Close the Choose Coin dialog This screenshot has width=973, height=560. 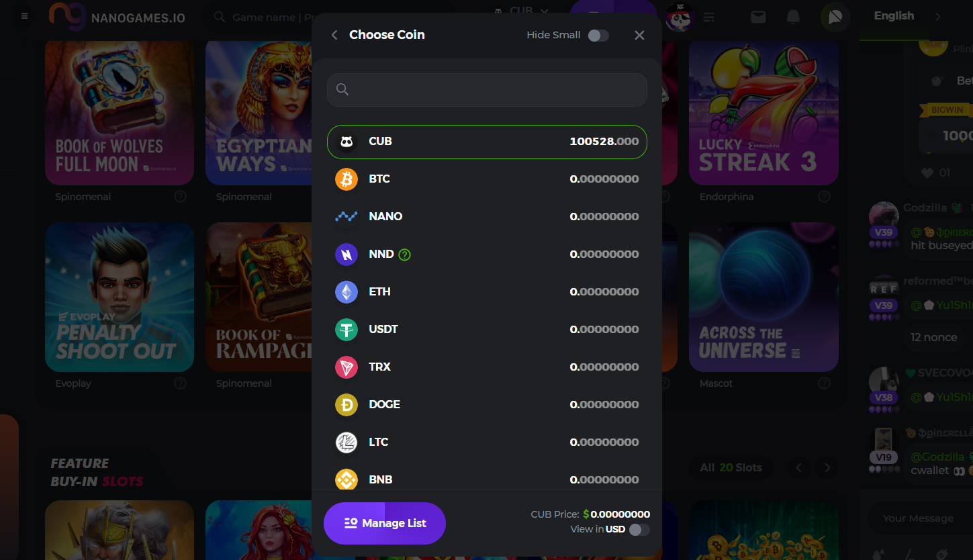point(639,36)
